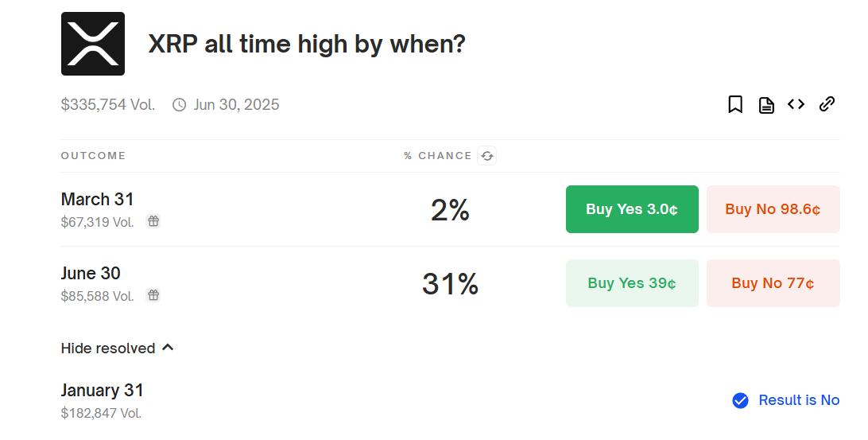868x440 pixels.
Task: Copy the market link icon
Action: click(827, 103)
